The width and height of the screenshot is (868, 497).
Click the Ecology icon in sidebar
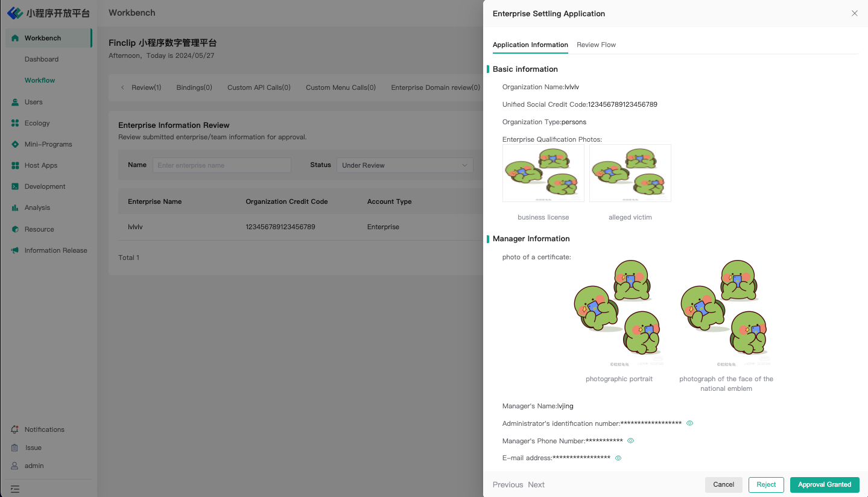15,123
